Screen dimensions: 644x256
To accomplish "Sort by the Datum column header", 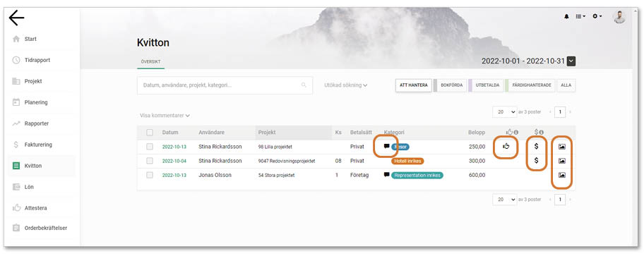I will (x=170, y=133).
